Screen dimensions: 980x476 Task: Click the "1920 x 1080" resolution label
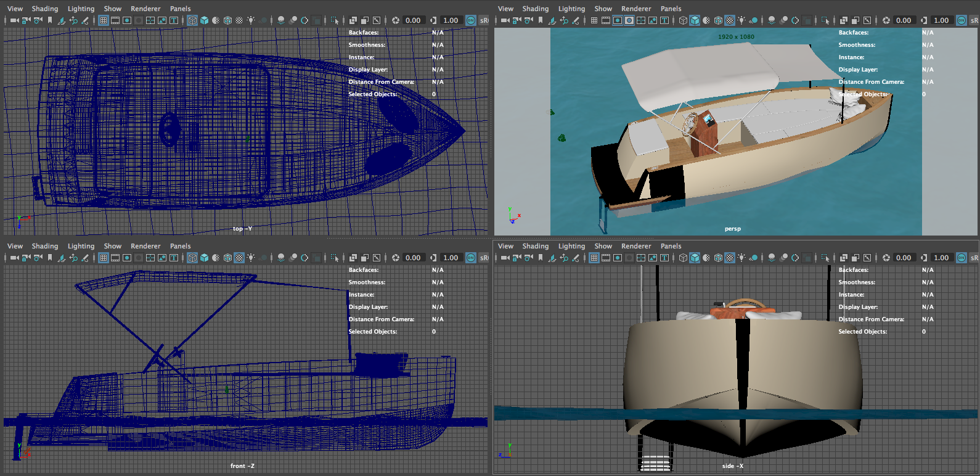736,37
